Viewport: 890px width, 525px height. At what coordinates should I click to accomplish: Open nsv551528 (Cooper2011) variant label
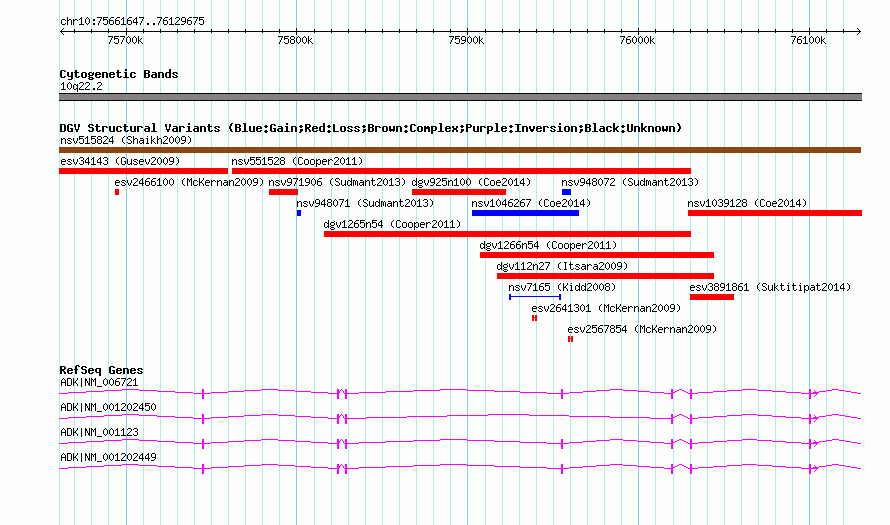click(297, 161)
